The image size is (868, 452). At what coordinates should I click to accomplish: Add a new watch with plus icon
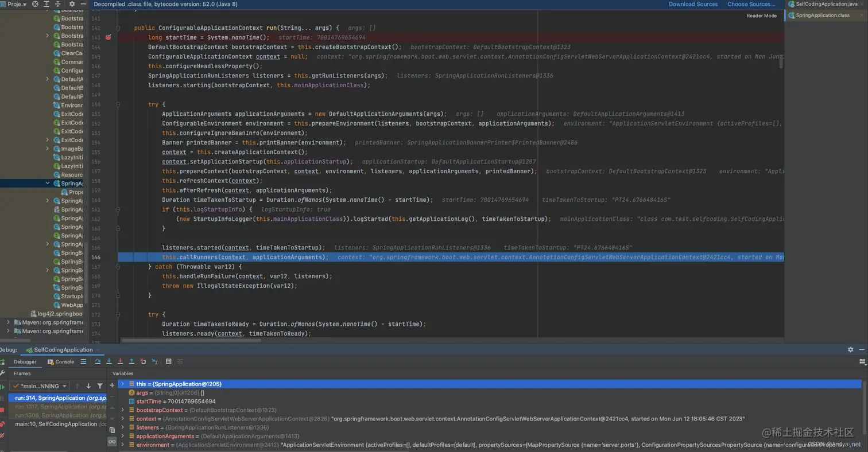pos(112,385)
